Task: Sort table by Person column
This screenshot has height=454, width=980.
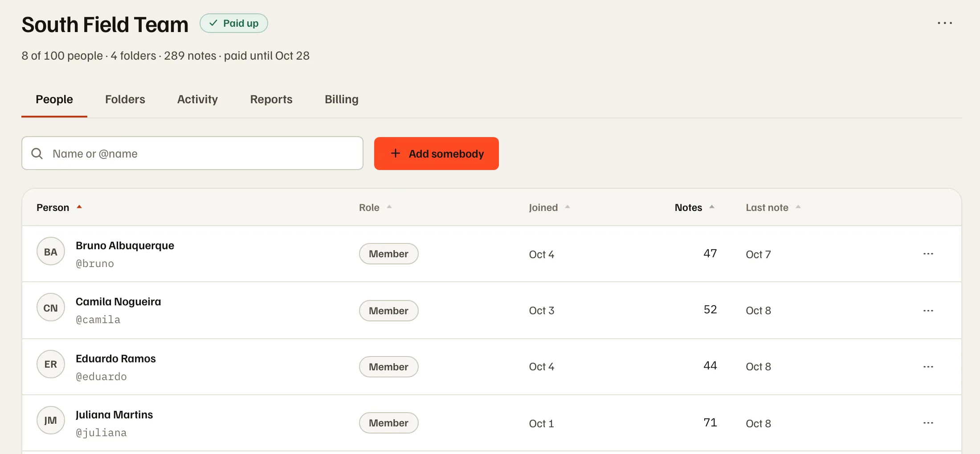Action: (59, 207)
